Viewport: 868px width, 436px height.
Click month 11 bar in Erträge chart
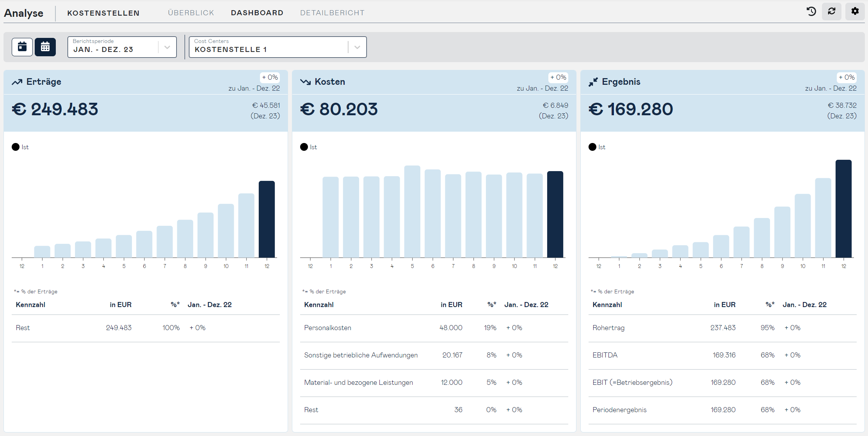(246, 225)
